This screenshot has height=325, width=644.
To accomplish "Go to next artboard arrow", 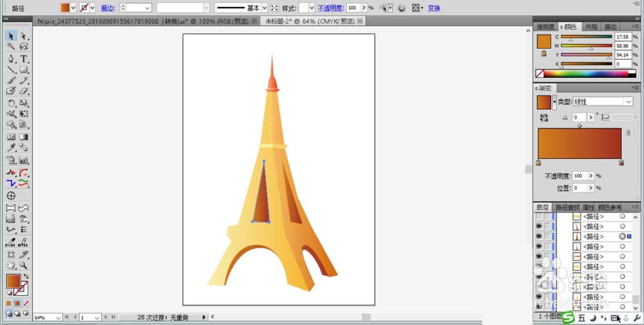I will pos(106,317).
